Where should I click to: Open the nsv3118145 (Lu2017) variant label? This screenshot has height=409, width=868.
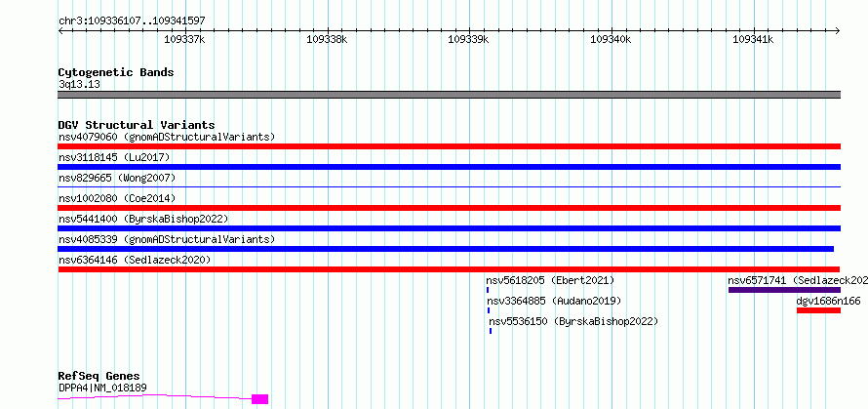tap(114, 157)
